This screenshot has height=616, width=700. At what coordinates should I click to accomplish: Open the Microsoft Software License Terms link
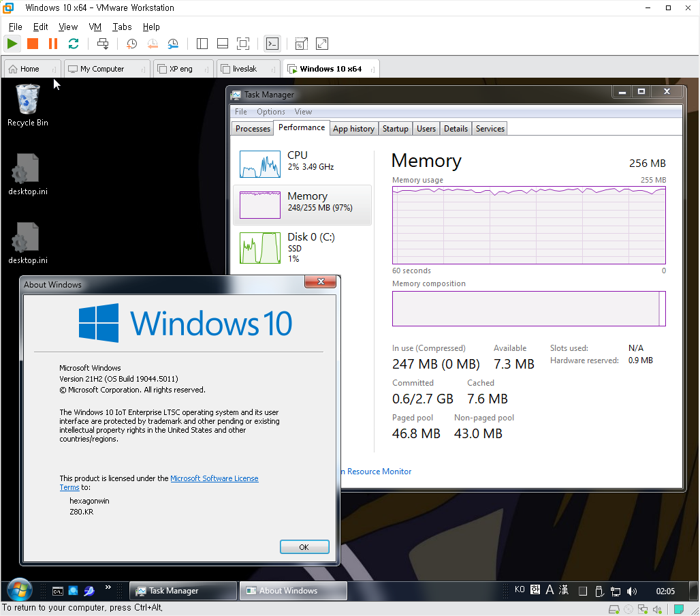[214, 478]
